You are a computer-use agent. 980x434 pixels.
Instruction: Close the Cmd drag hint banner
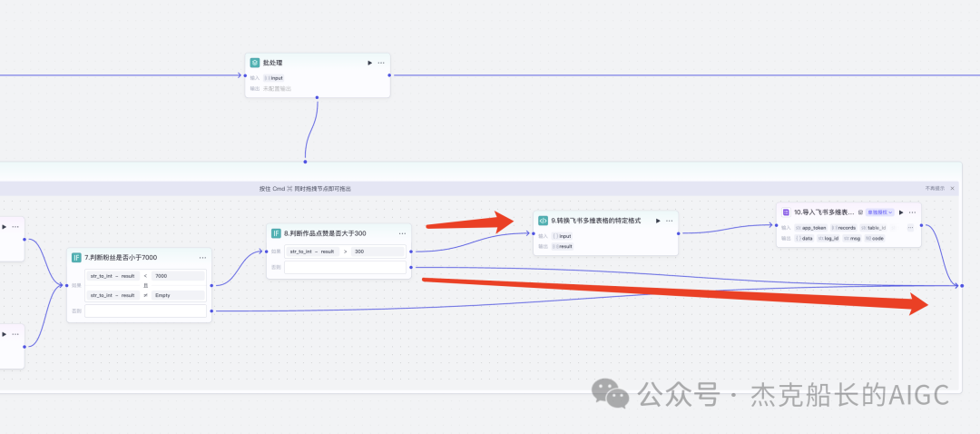953,188
